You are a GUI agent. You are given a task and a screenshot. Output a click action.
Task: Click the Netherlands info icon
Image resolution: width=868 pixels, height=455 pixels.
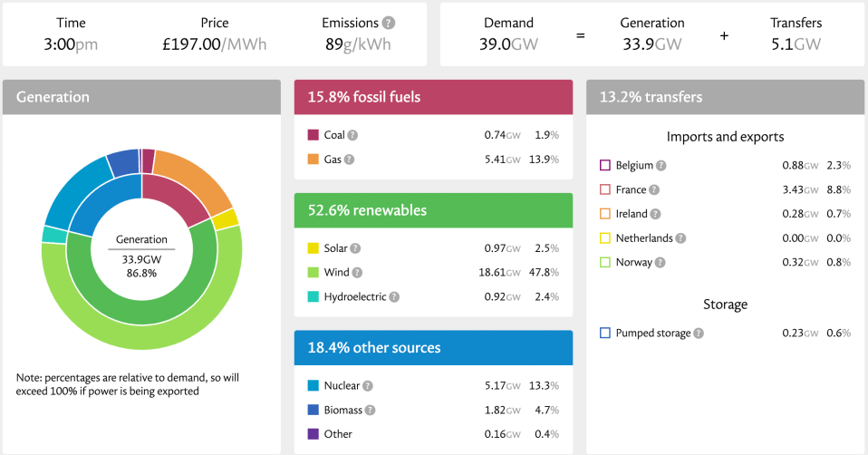coord(680,238)
